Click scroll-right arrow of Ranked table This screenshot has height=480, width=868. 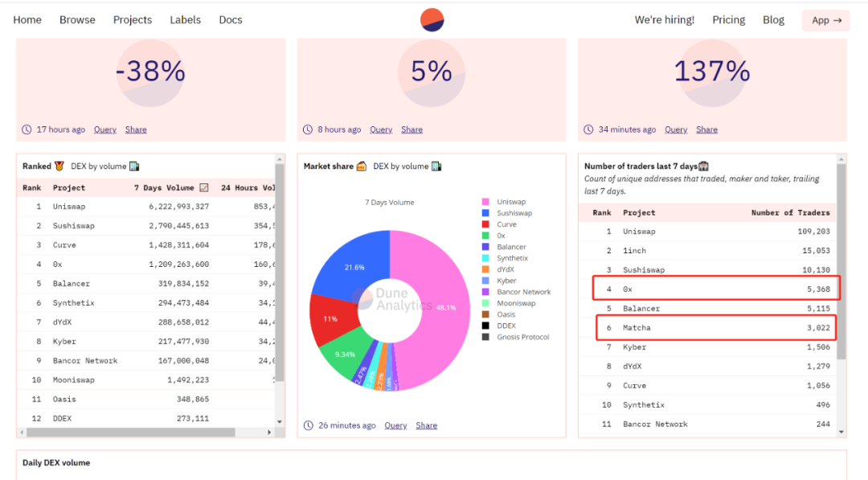click(269, 432)
